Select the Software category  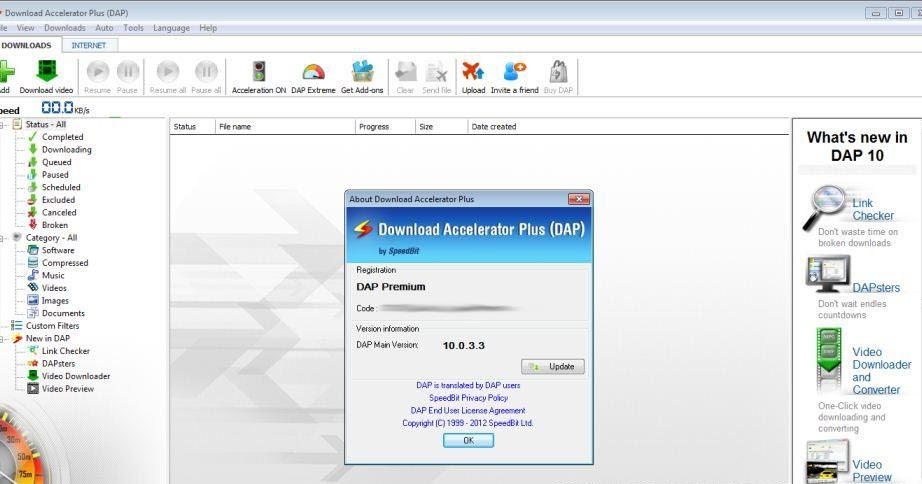pyautogui.click(x=58, y=250)
